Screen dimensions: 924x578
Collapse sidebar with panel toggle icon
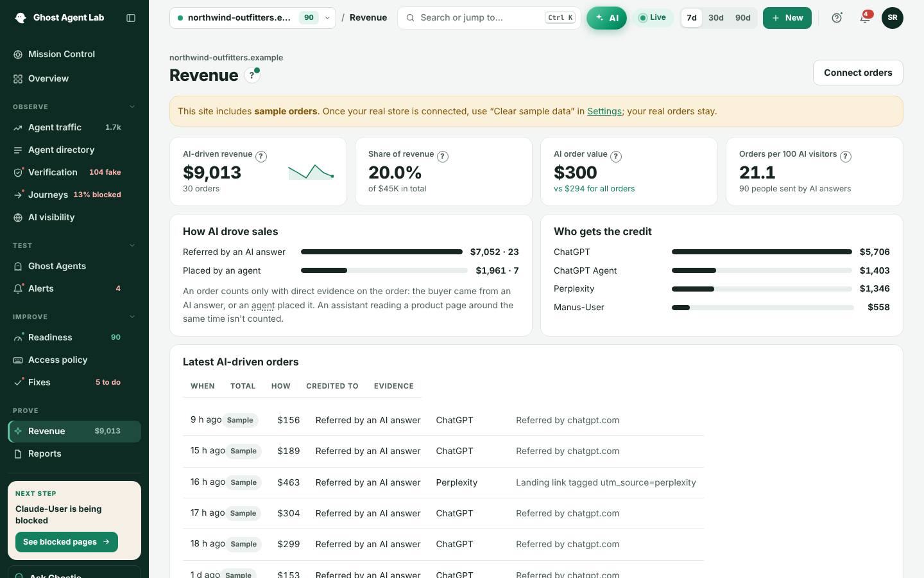click(131, 18)
